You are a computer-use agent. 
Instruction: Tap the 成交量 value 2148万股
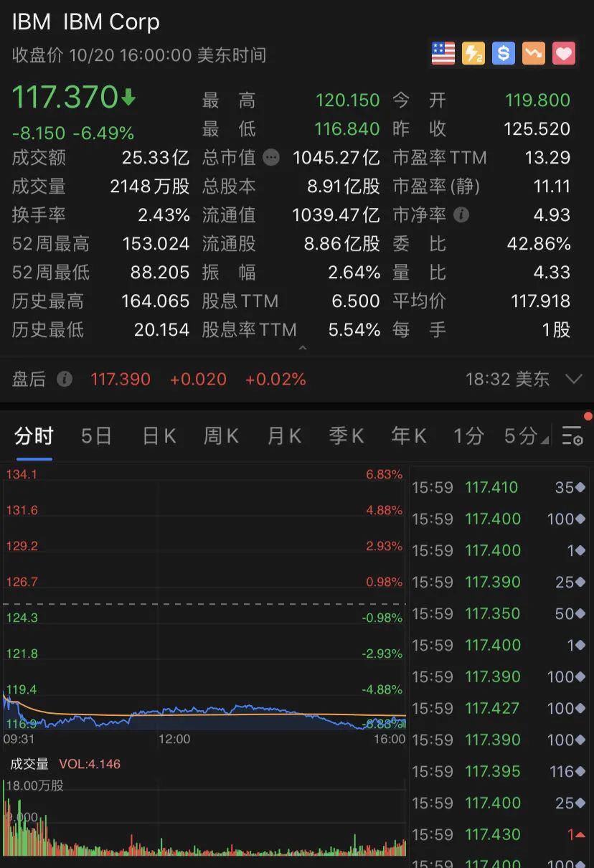pos(150,186)
